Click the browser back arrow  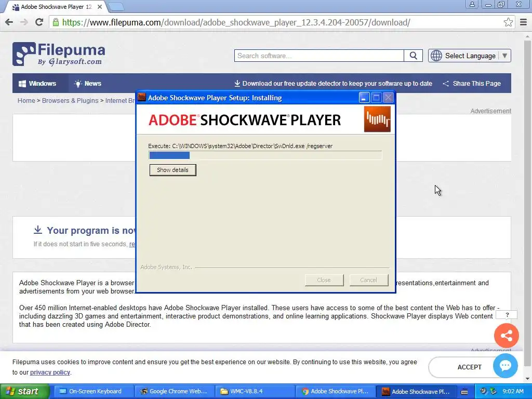tap(9, 22)
